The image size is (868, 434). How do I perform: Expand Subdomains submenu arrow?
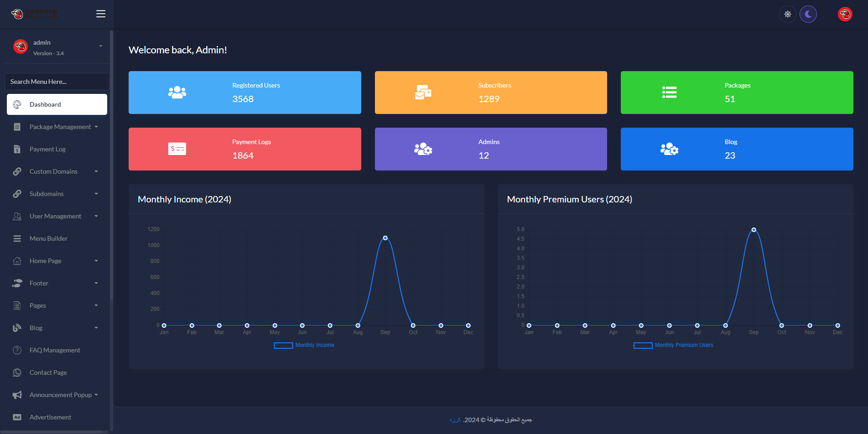[x=96, y=194]
